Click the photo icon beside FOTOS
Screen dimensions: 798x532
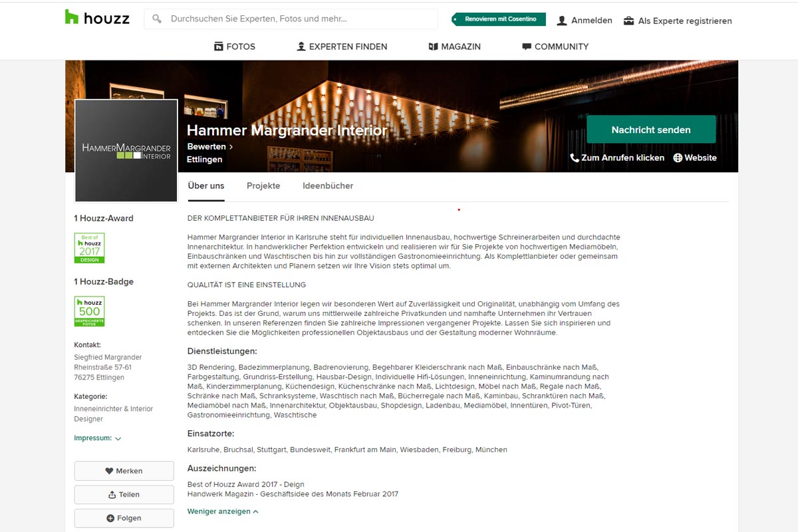(218, 47)
